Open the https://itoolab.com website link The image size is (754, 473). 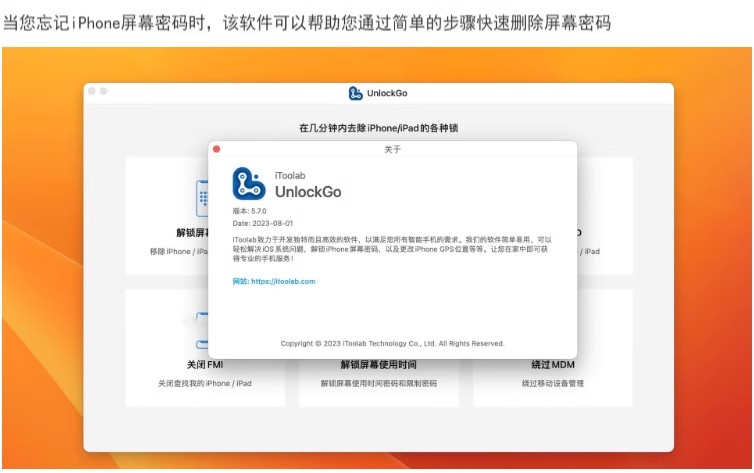click(x=283, y=282)
